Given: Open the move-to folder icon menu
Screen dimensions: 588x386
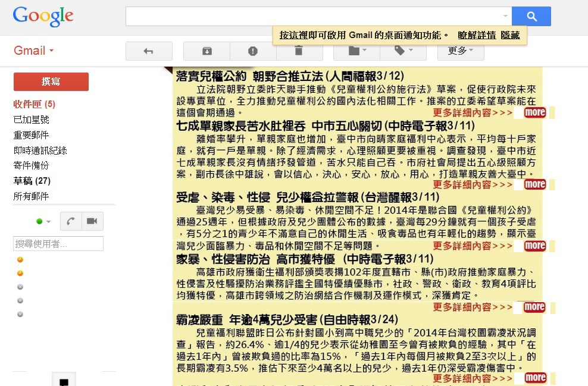Looking at the screenshot, I should [356, 51].
